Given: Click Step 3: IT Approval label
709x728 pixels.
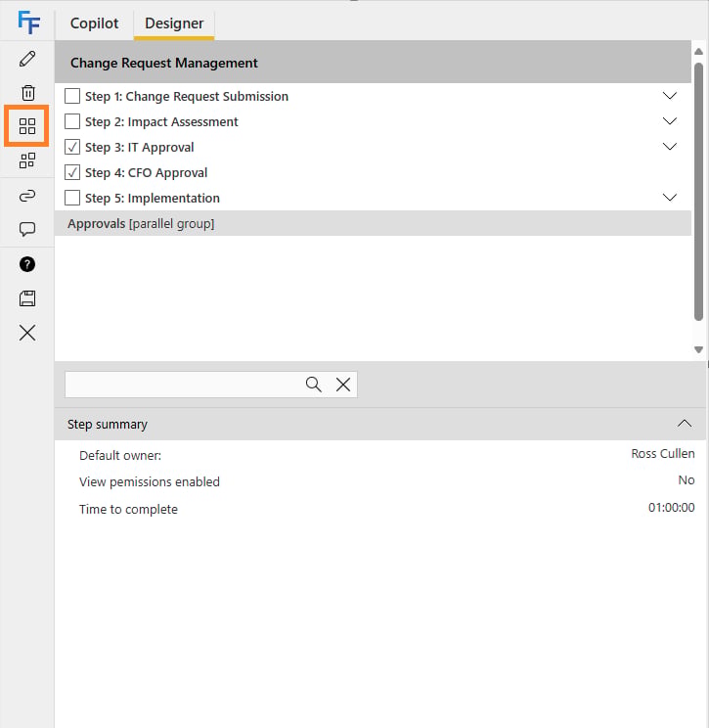Looking at the screenshot, I should point(140,147).
